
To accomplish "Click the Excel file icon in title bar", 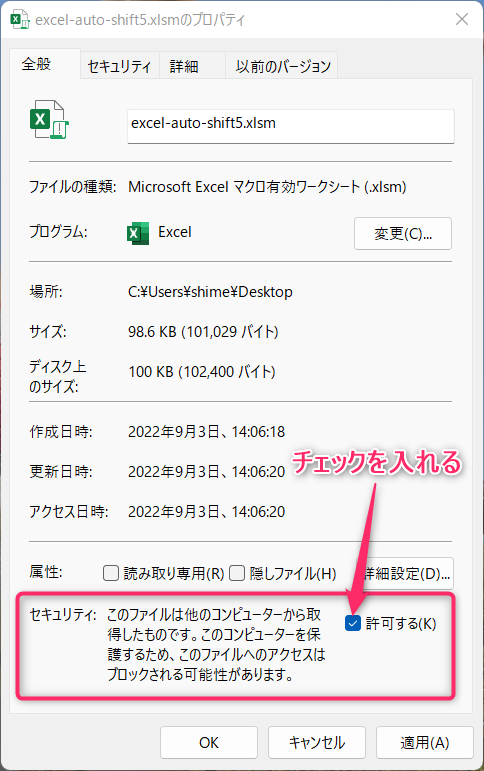I will 20,20.
